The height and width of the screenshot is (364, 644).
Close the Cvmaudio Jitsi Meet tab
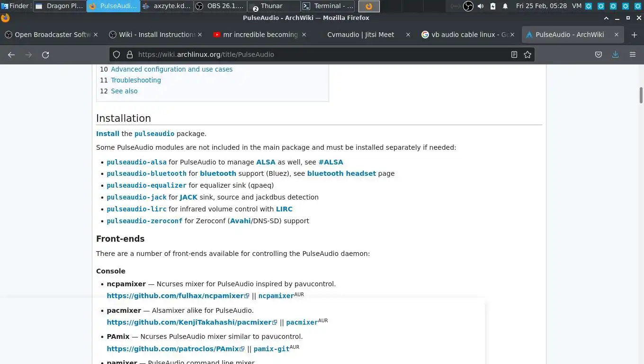pos(408,35)
